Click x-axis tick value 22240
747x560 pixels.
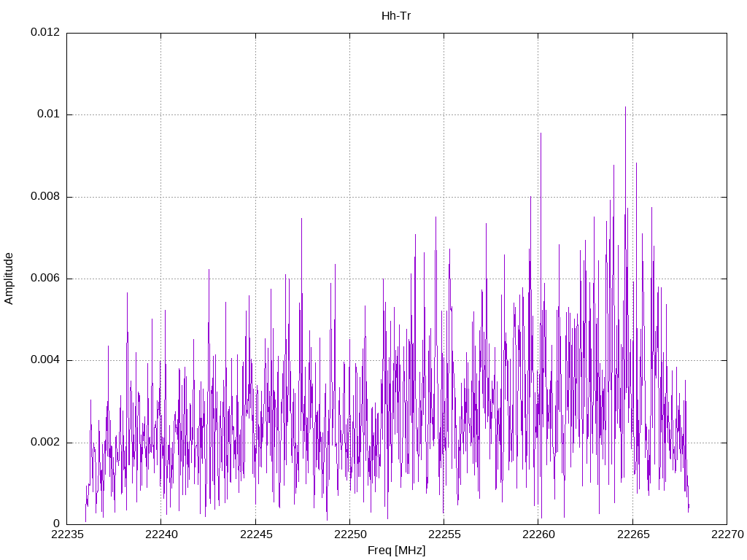coord(161,534)
